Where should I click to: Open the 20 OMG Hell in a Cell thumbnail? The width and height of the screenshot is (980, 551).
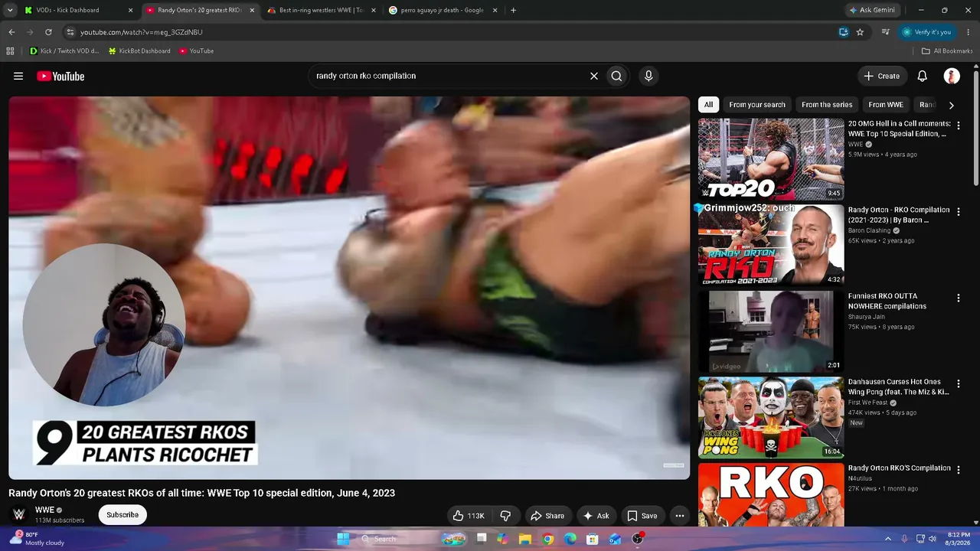[x=771, y=159]
